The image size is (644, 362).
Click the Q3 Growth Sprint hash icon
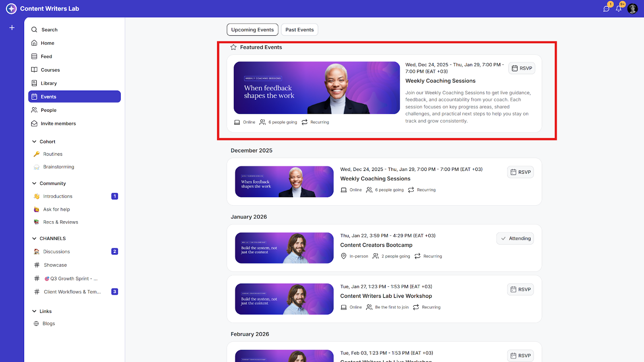[x=37, y=278]
